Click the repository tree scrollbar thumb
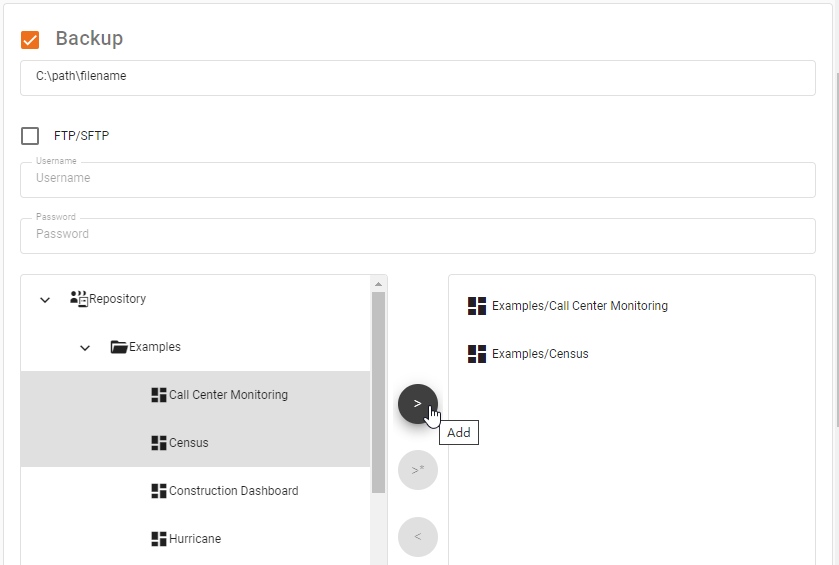Screen dimensions: 839x565 click(378, 392)
